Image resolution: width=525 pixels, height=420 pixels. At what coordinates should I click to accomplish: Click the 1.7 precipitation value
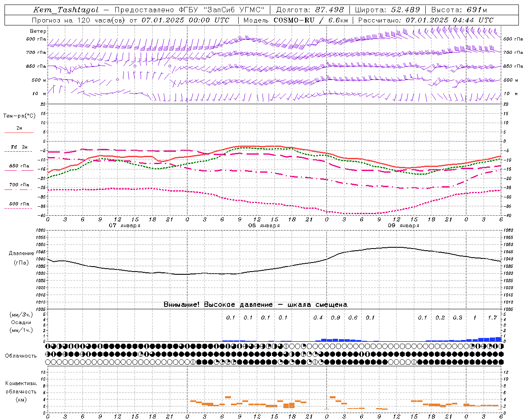click(x=492, y=318)
